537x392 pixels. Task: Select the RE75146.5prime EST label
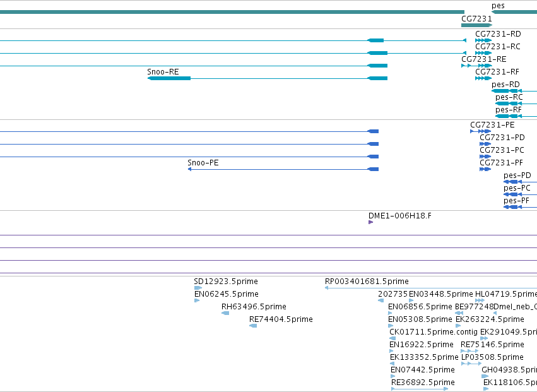coord(492,345)
